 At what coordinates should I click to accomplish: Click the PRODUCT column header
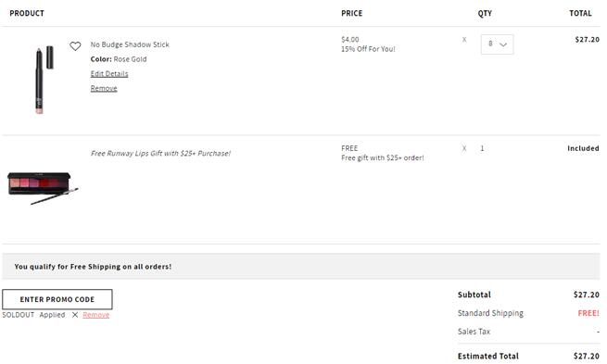27,13
